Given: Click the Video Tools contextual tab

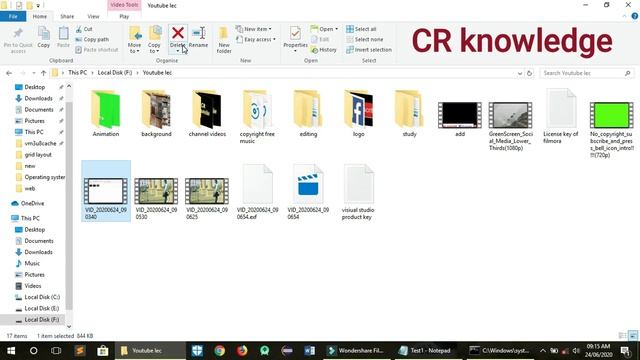Looking at the screenshot, I should (124, 5).
